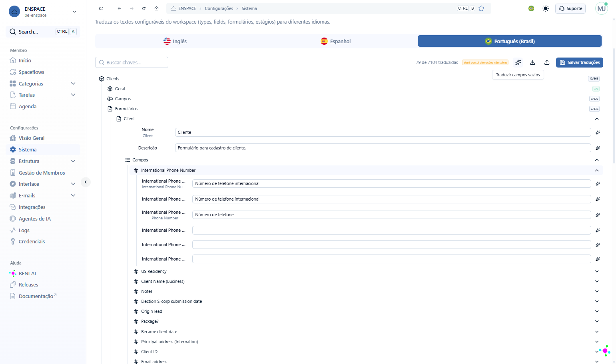The height and width of the screenshot is (364, 616).
Task: Auto-translate the 'Número de telefone' field
Action: [x=598, y=215]
